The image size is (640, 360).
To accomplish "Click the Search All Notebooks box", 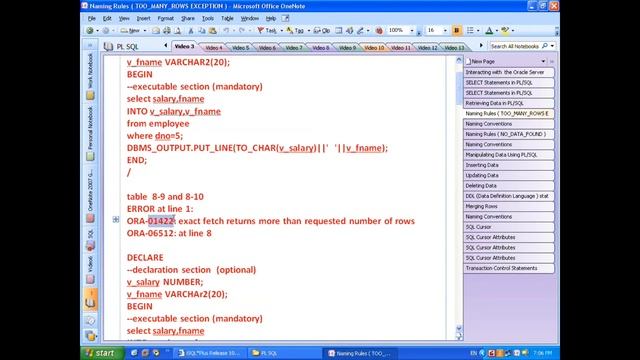I will coord(515,47).
